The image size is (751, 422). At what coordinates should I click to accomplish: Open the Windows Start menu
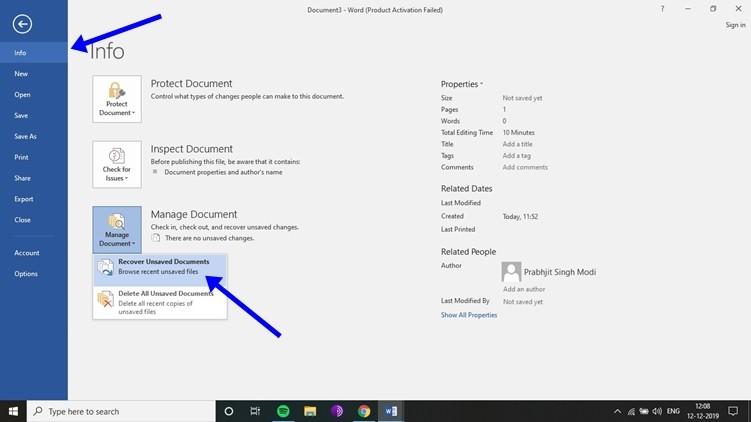13,411
